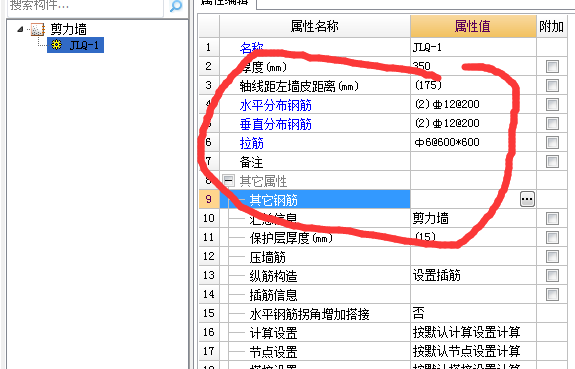Click the 属性值 column header

tap(473, 26)
